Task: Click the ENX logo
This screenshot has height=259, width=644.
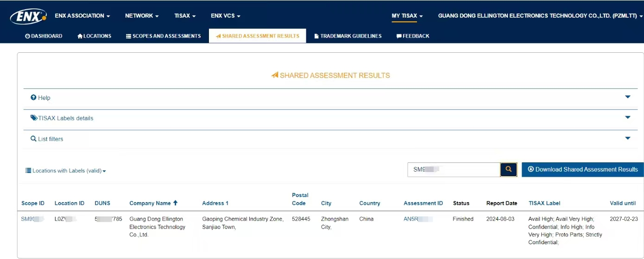Action: coord(28,17)
